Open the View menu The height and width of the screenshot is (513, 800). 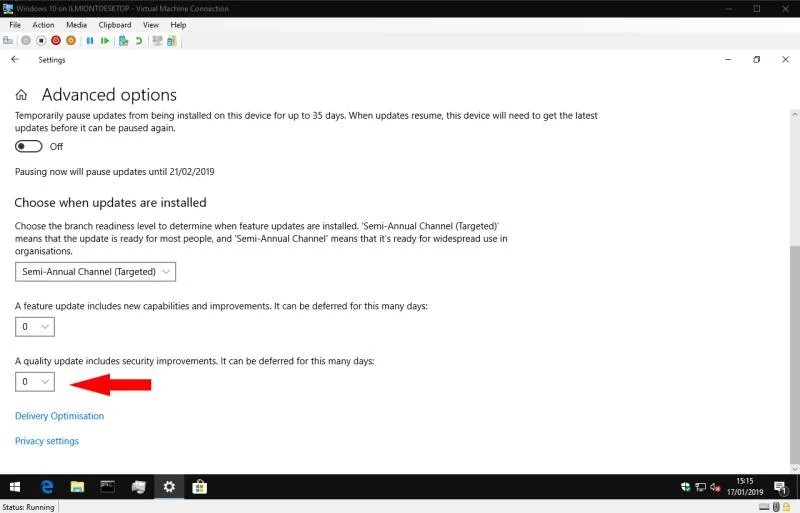[x=151, y=25]
